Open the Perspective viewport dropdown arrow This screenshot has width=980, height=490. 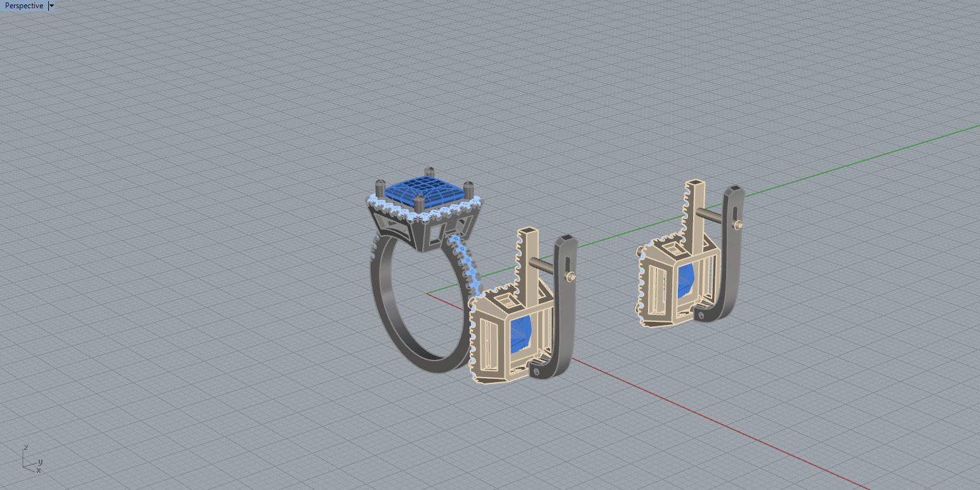click(51, 6)
